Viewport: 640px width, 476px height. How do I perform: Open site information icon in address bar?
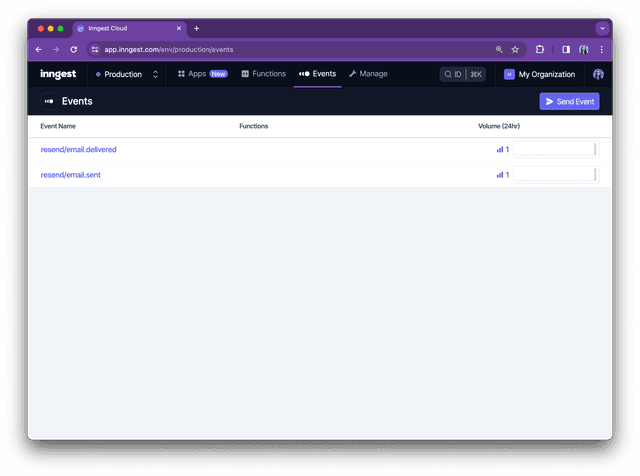pos(95,49)
